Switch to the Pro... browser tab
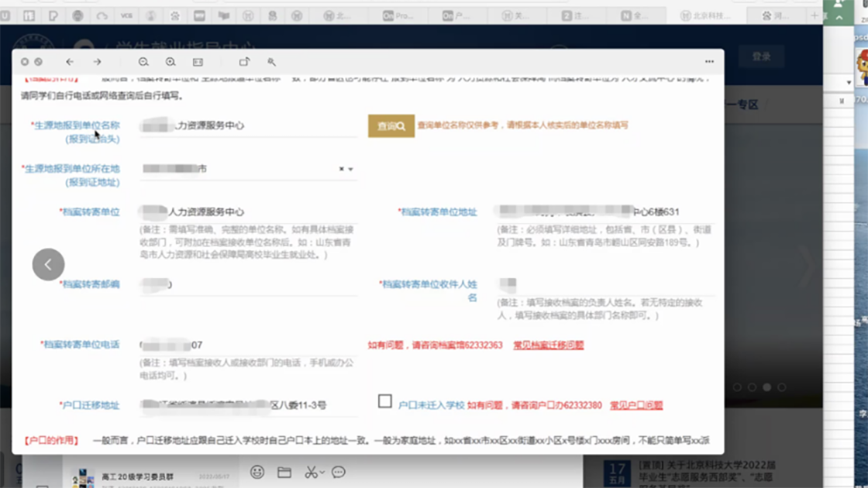Image resolution: width=868 pixels, height=488 pixels. pos(398,16)
